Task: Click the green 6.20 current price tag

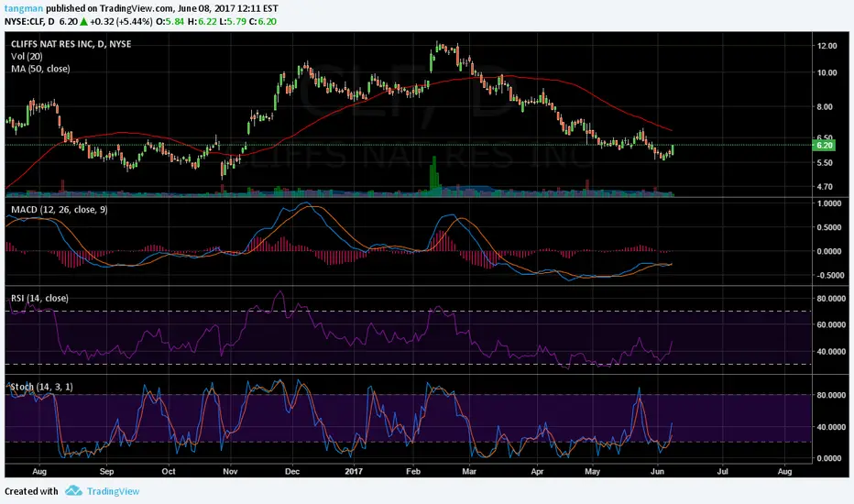Action: click(x=824, y=145)
